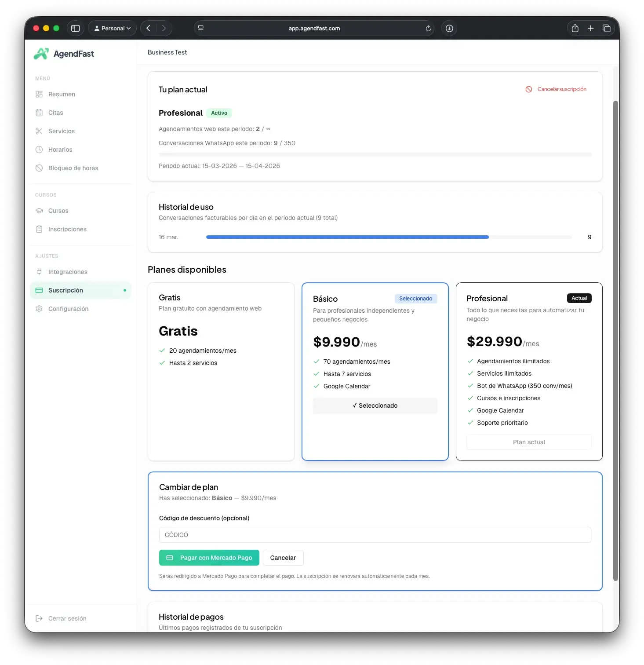644x665 pixels.
Task: Click the Cancelar button in Cambiar de plan
Action: click(283, 558)
